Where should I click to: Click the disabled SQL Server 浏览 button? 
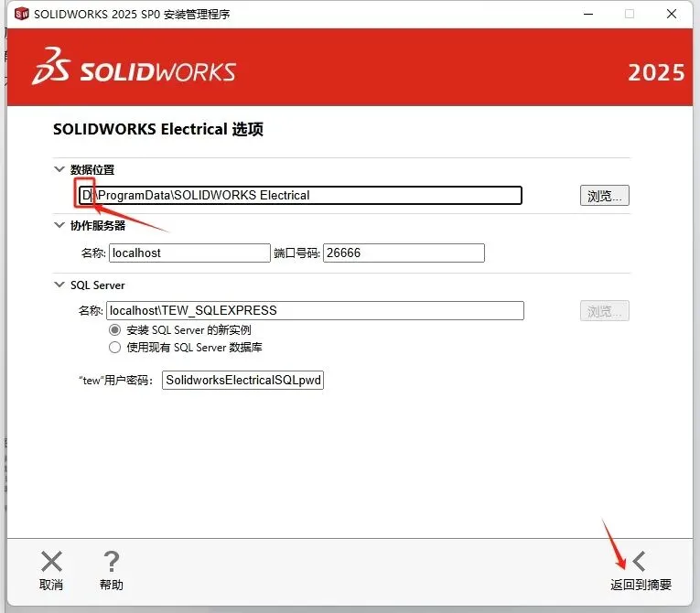point(605,311)
